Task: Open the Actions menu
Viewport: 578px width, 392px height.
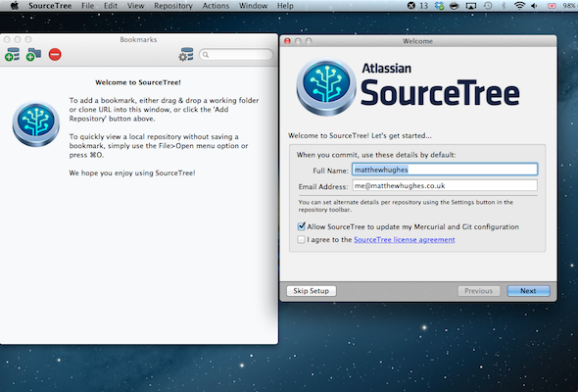Action: point(216,6)
